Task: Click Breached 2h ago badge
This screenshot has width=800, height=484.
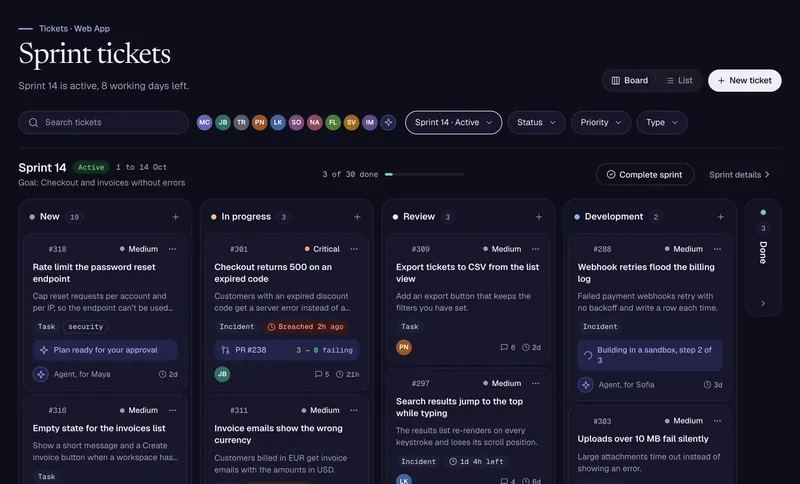Action: coord(306,326)
